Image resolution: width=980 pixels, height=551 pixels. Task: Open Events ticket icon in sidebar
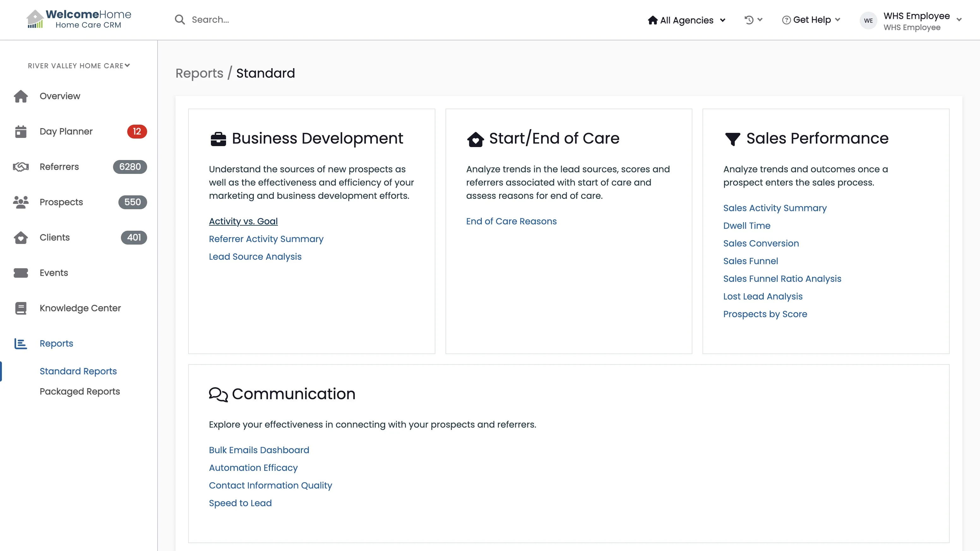21,273
